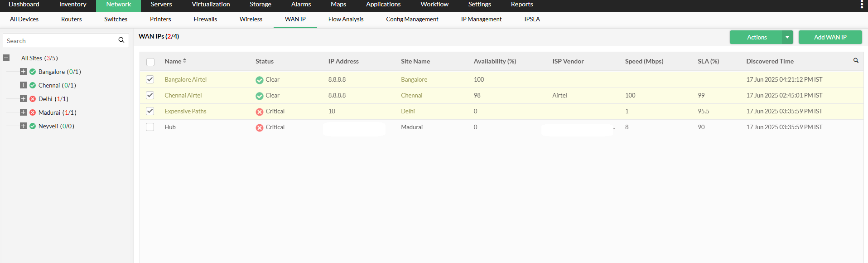Click the Airtel ISP Vendor cell
This screenshot has width=868, height=263.
[559, 95]
